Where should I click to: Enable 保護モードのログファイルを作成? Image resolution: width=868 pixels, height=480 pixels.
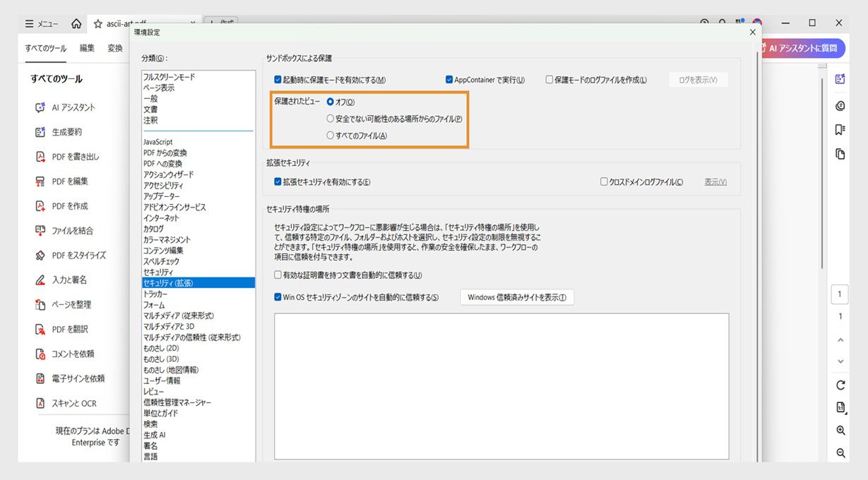coord(549,80)
